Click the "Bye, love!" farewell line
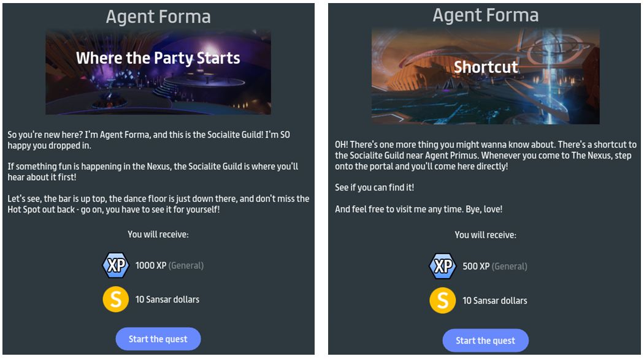The image size is (644, 359). pyautogui.click(x=418, y=210)
